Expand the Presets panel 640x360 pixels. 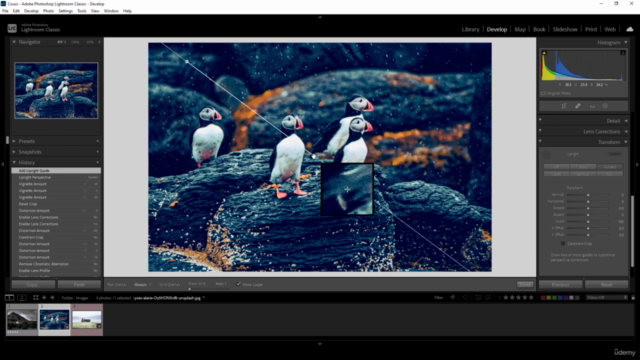pos(14,141)
